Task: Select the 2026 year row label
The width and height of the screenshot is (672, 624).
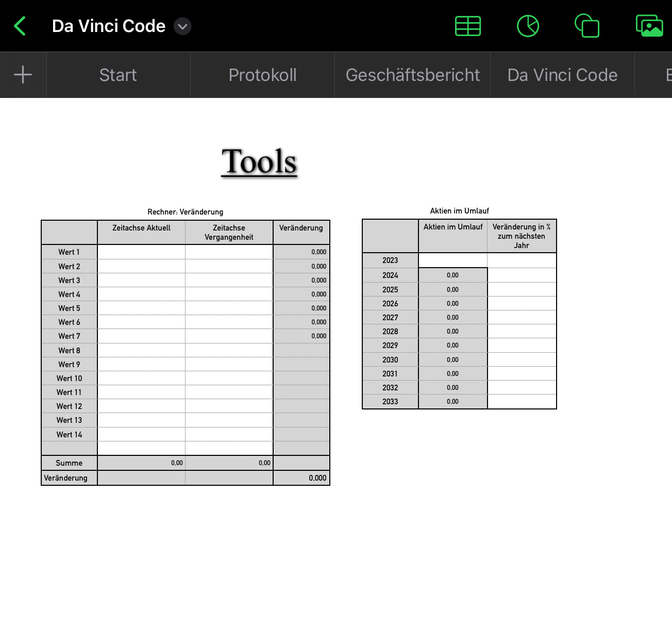Action: coord(390,304)
